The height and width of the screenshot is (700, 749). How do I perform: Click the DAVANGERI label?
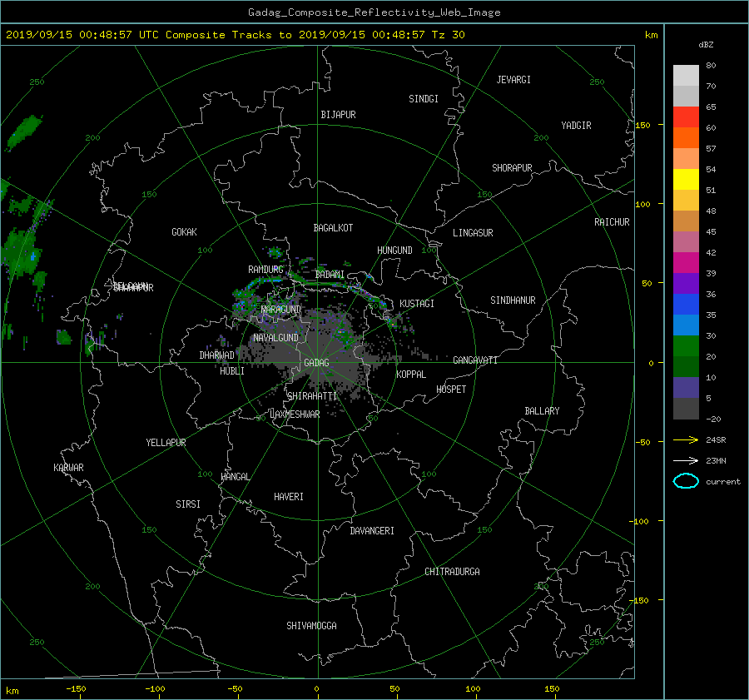click(x=372, y=531)
